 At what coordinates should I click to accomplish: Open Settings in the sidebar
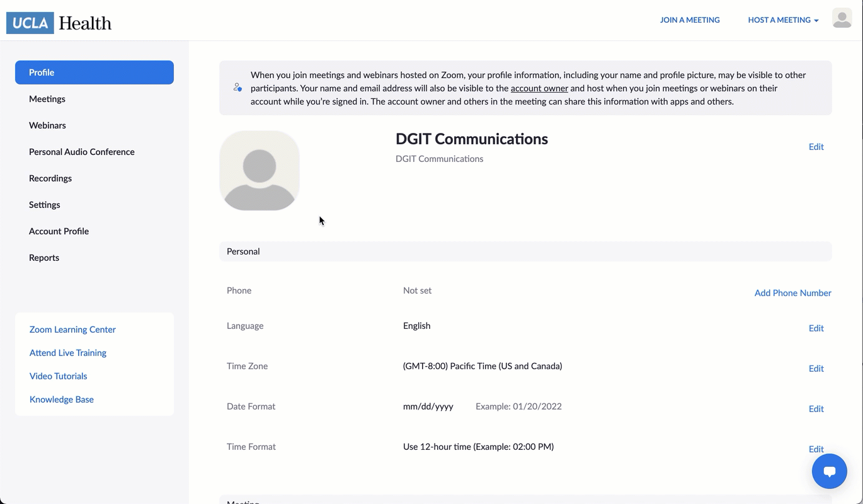pos(45,205)
